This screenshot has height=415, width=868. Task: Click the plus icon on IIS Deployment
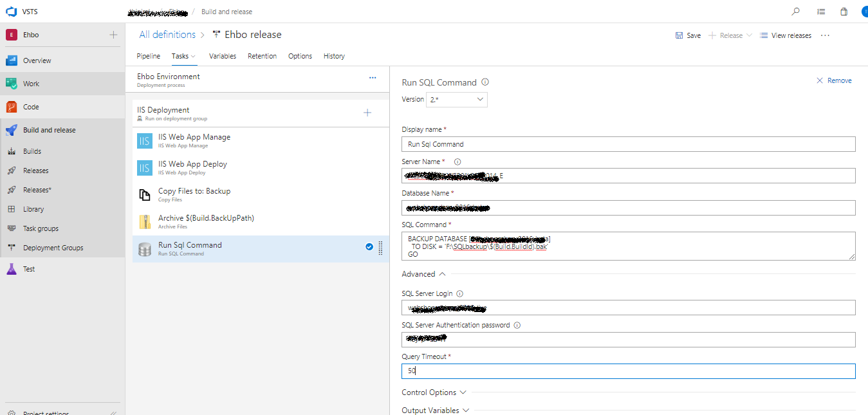[367, 113]
